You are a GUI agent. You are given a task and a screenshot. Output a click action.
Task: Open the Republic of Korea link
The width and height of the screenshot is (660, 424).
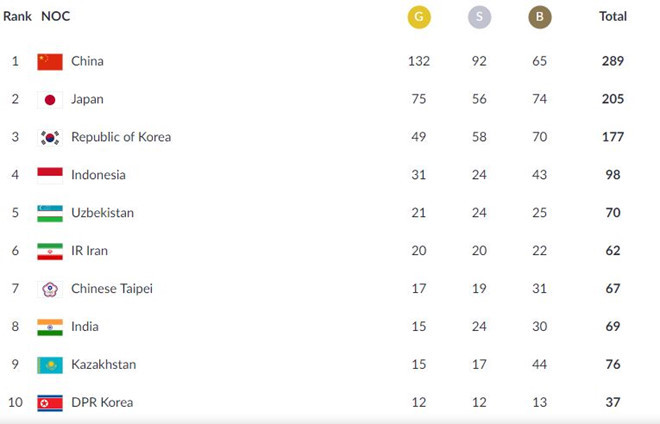(x=120, y=137)
